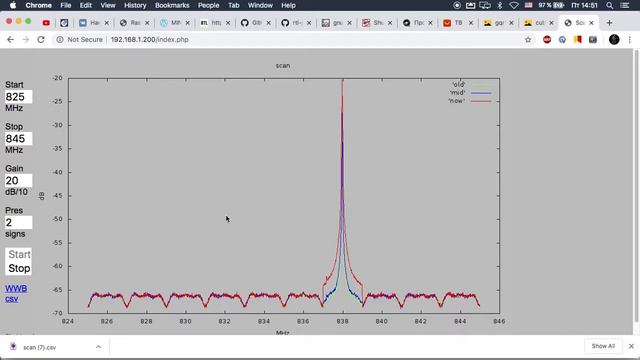Click the Stop frequency field showing 845
The width and height of the screenshot is (640, 360).
[x=18, y=139]
